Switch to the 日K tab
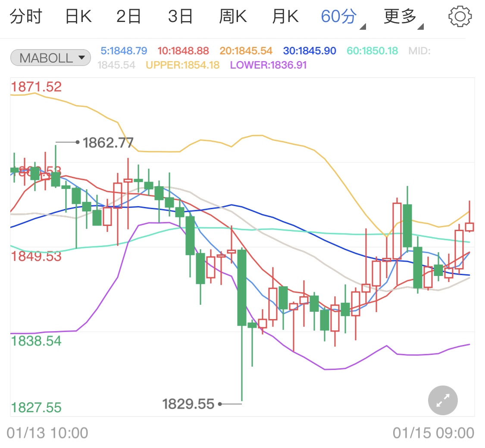485x448 pixels. point(78,16)
